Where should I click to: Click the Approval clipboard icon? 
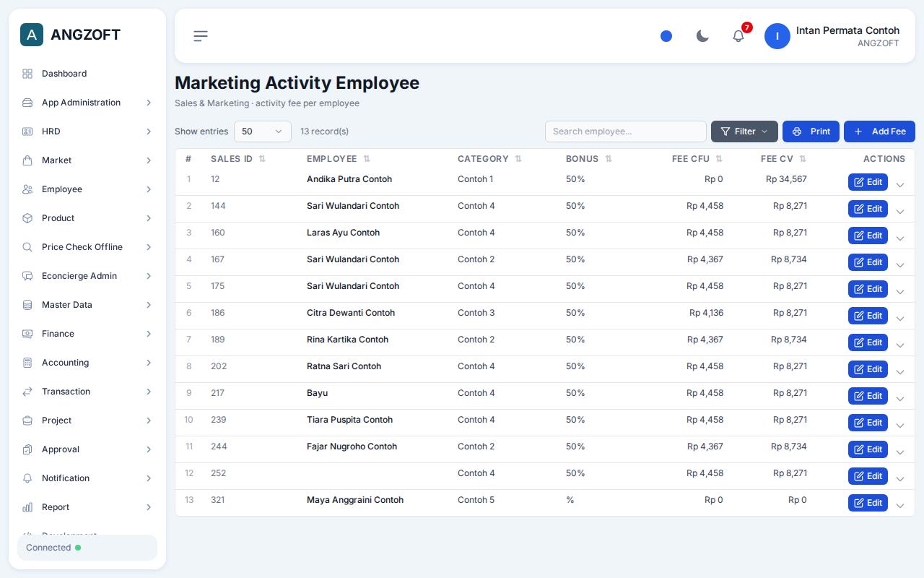pyautogui.click(x=27, y=449)
